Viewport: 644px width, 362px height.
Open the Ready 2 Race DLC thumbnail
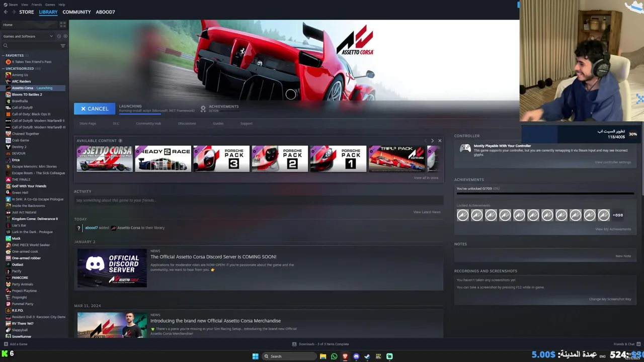[163, 159]
